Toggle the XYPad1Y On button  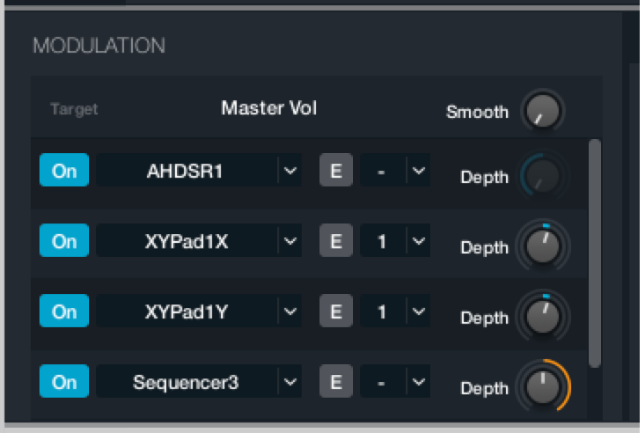click(64, 312)
